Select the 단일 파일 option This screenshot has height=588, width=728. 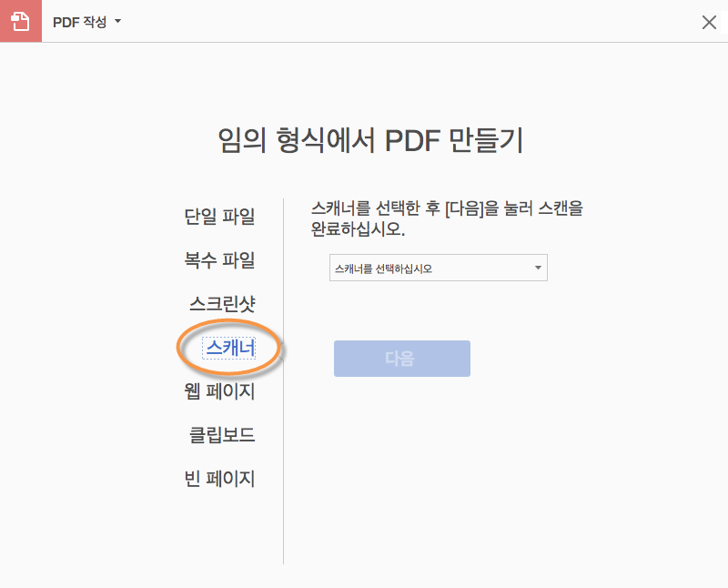[x=219, y=217]
